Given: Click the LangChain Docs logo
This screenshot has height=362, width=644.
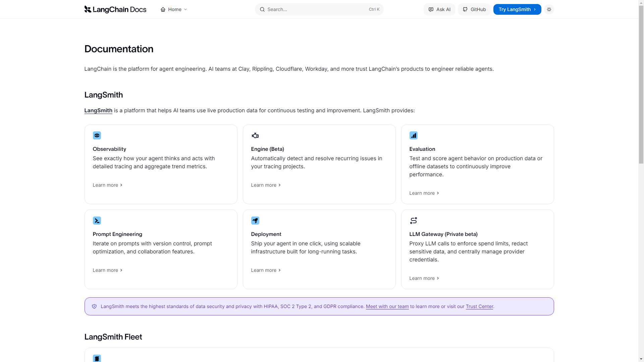Looking at the screenshot, I should point(115,9).
